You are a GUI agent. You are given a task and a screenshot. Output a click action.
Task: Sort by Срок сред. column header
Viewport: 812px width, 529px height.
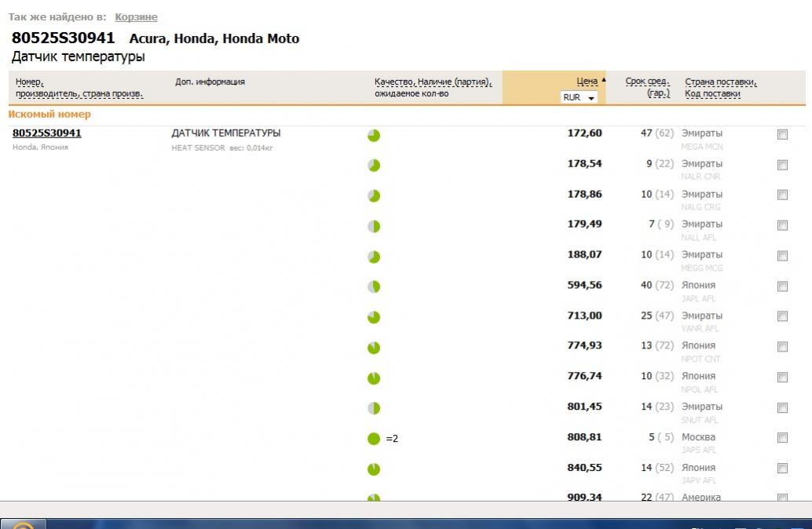click(x=647, y=81)
